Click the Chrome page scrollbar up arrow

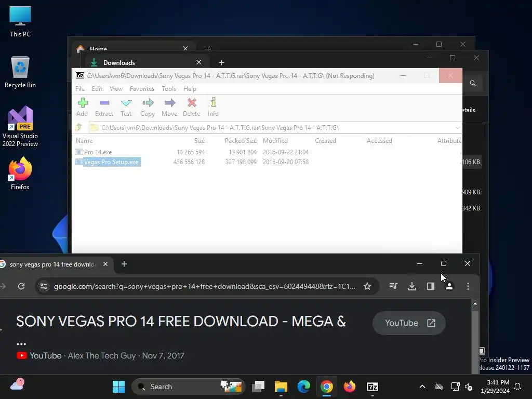tap(475, 303)
